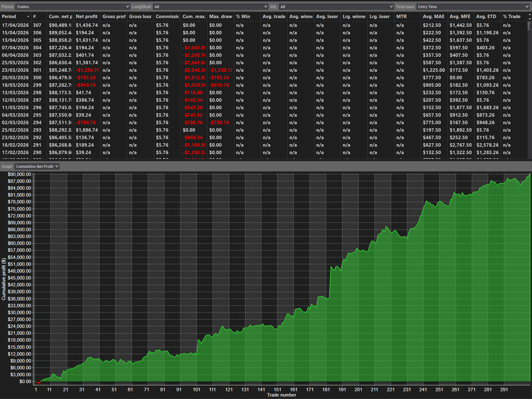Viewport: 532px width, 399px height.
Task: Sort by the Period column header
Action: pos(16,16)
